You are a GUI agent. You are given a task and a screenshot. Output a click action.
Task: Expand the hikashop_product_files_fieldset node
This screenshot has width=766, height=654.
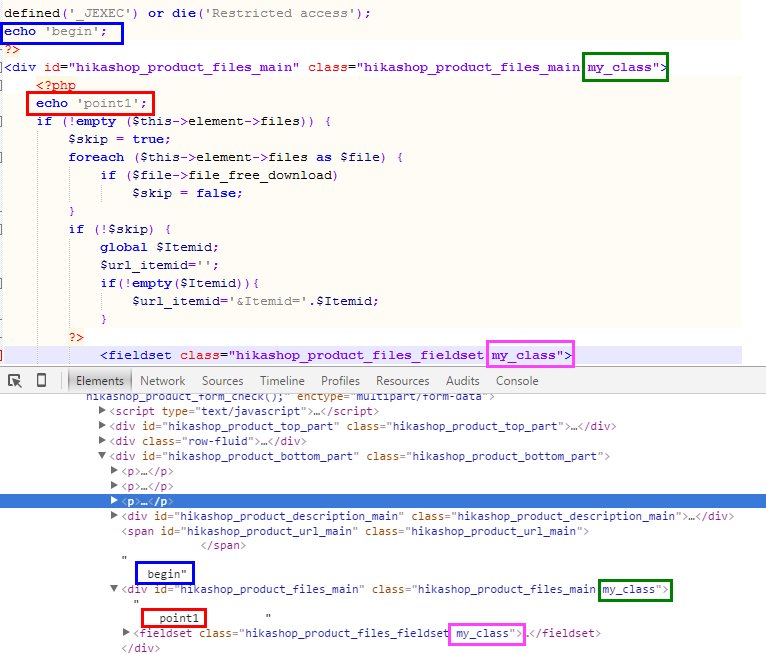coord(127,633)
